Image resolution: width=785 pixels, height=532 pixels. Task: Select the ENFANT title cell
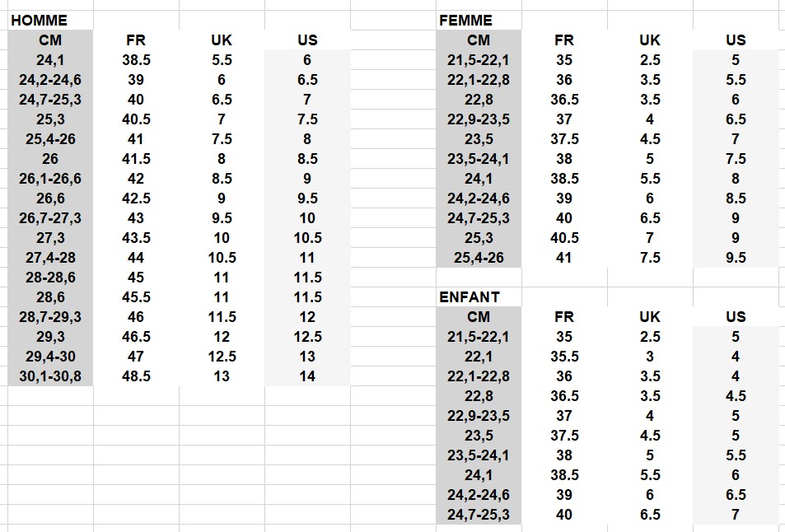click(x=470, y=297)
